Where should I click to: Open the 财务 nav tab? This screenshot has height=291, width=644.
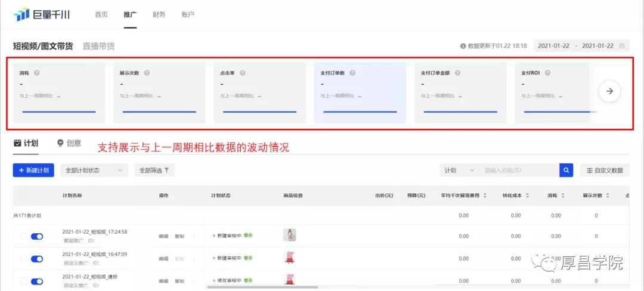[x=159, y=14]
